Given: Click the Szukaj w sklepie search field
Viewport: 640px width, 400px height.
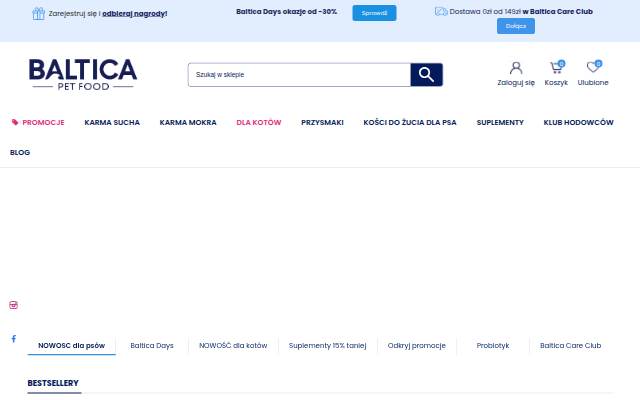Looking at the screenshot, I should click(299, 75).
